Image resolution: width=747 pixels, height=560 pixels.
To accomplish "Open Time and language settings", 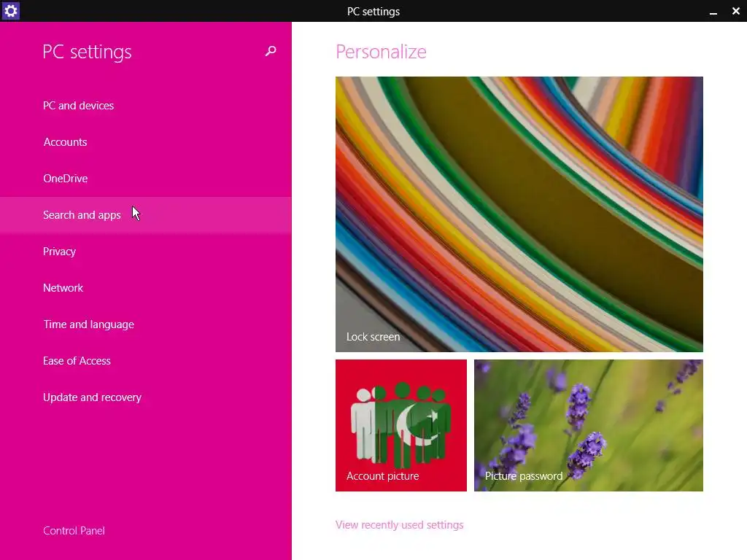I will coord(145,324).
